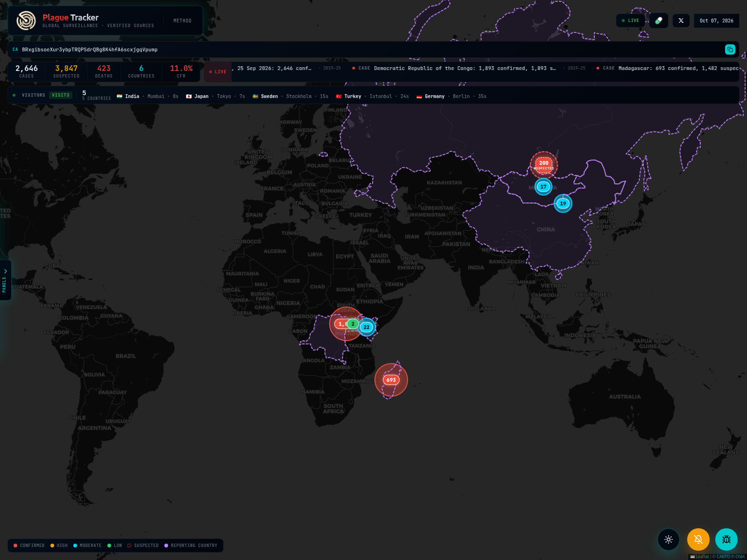This screenshot has width=747, height=560.
Task: Open the Madagascar case ticker headline
Action: click(668, 68)
